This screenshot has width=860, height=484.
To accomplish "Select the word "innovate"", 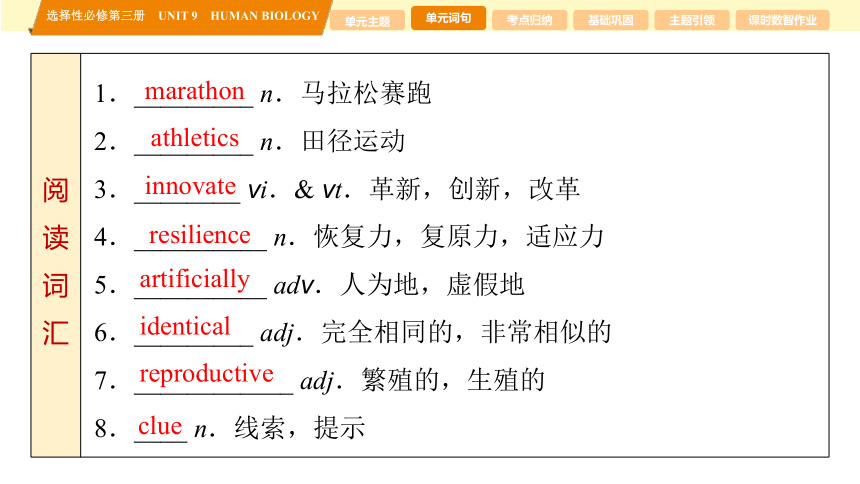I will (x=190, y=187).
